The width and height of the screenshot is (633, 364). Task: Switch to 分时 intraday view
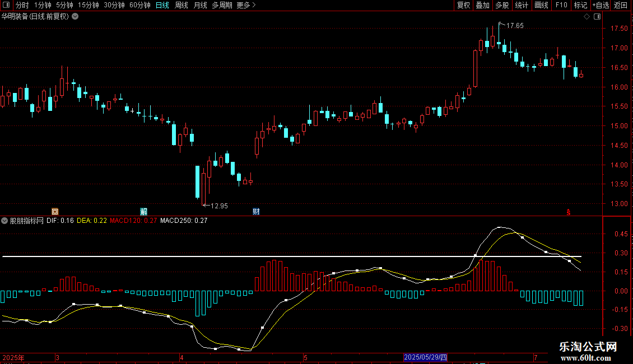[22, 5]
